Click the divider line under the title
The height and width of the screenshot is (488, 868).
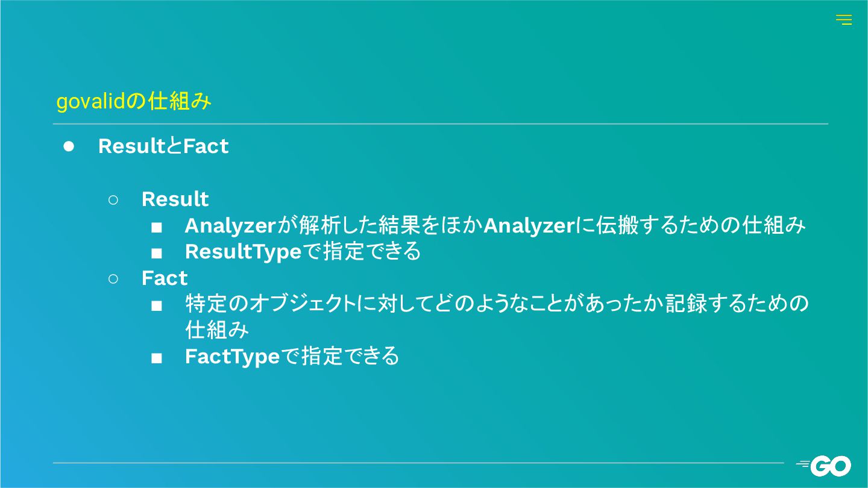tap(441, 124)
